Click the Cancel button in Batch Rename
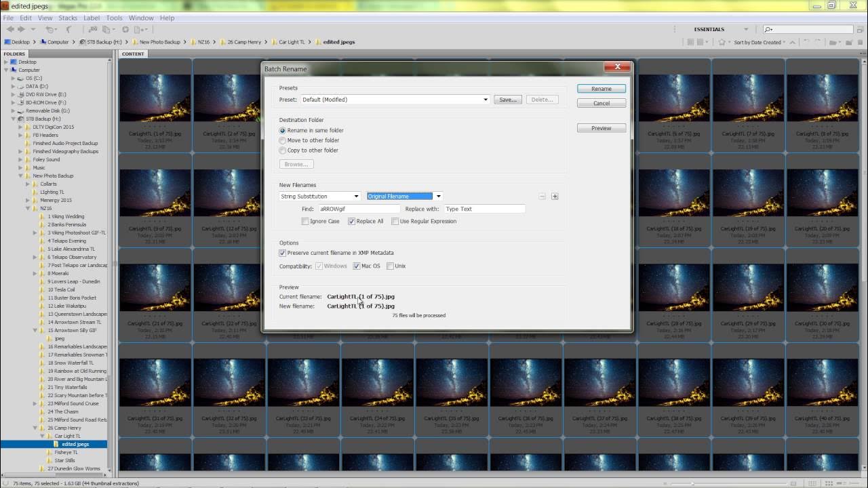 (x=601, y=104)
